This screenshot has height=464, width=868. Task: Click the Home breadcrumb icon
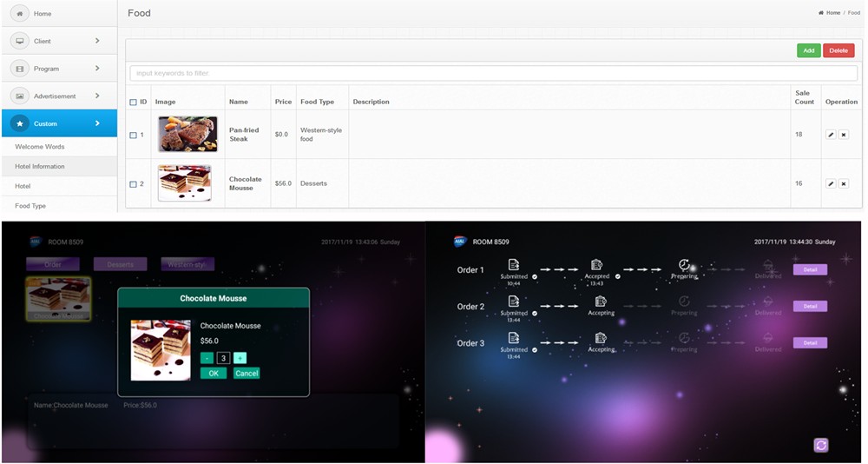pyautogui.click(x=821, y=13)
